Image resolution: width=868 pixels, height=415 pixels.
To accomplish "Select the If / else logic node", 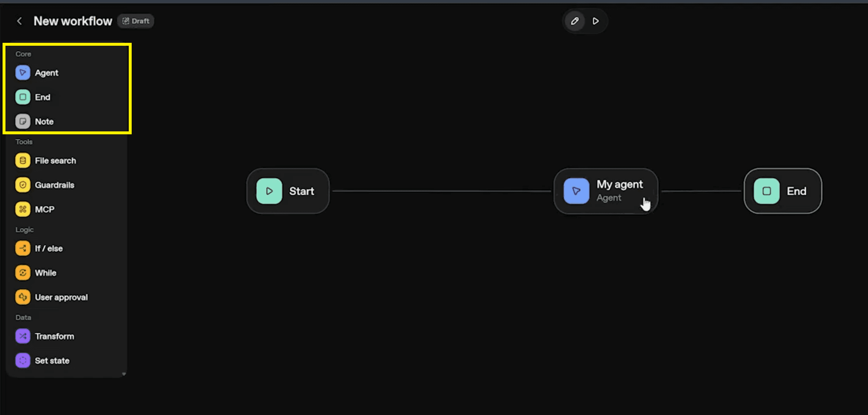I will (x=48, y=248).
